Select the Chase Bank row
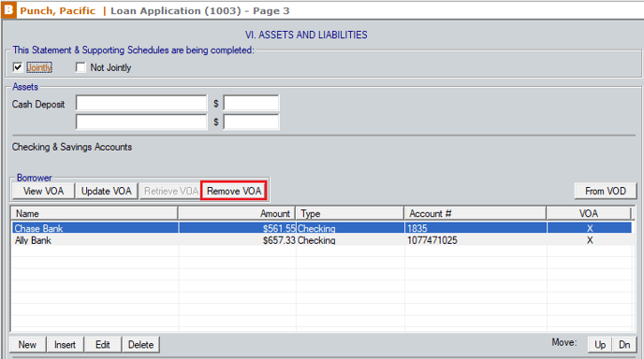 click(322, 228)
